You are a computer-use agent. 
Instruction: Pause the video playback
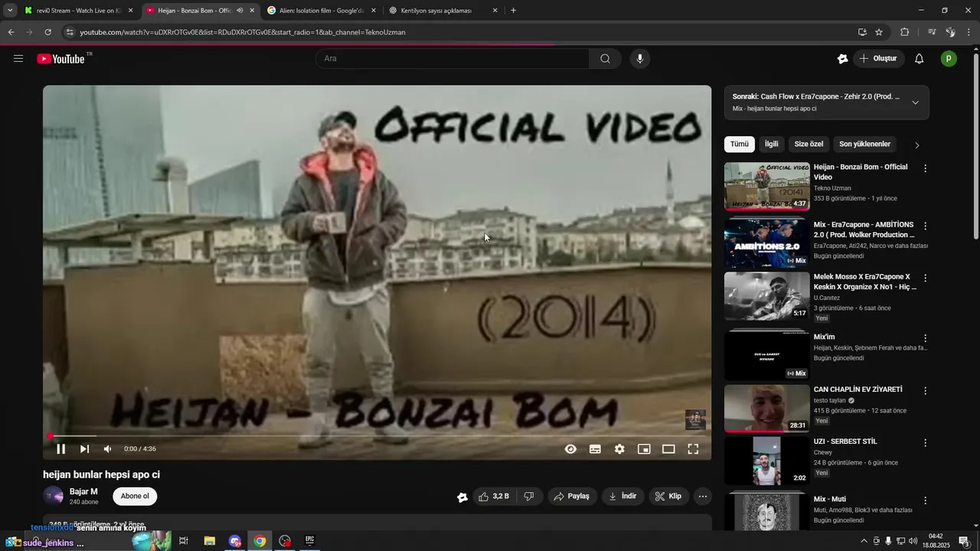[60, 449]
